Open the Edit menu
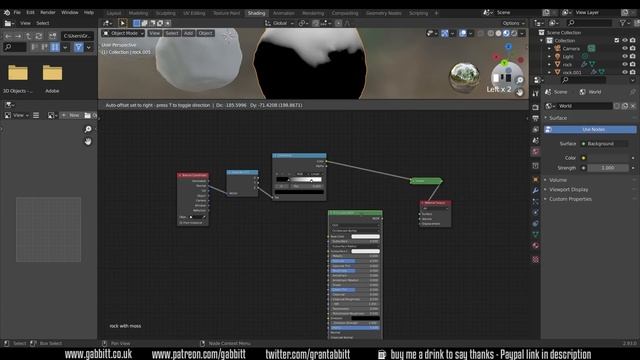Image resolution: width=640 pixels, height=360 pixels. (x=30, y=13)
